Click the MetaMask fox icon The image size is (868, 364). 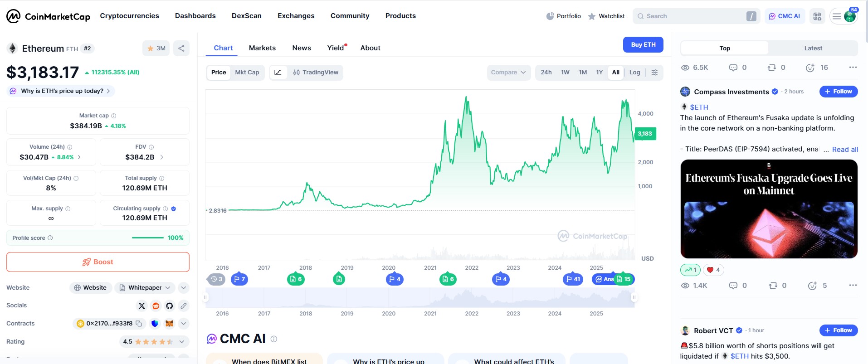point(169,324)
